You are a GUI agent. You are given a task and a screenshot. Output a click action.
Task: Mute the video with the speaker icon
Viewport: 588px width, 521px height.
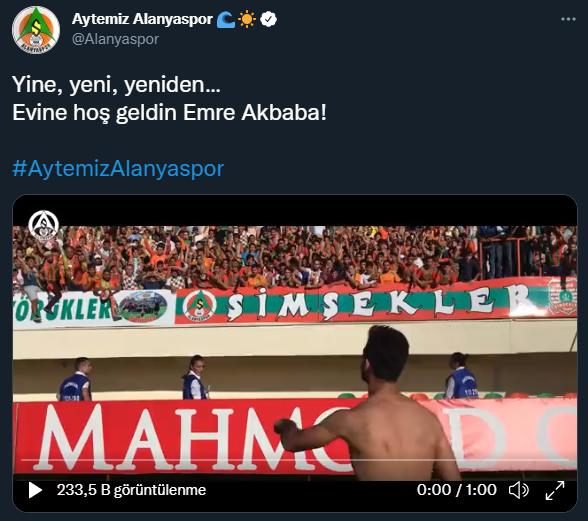[x=519, y=490]
